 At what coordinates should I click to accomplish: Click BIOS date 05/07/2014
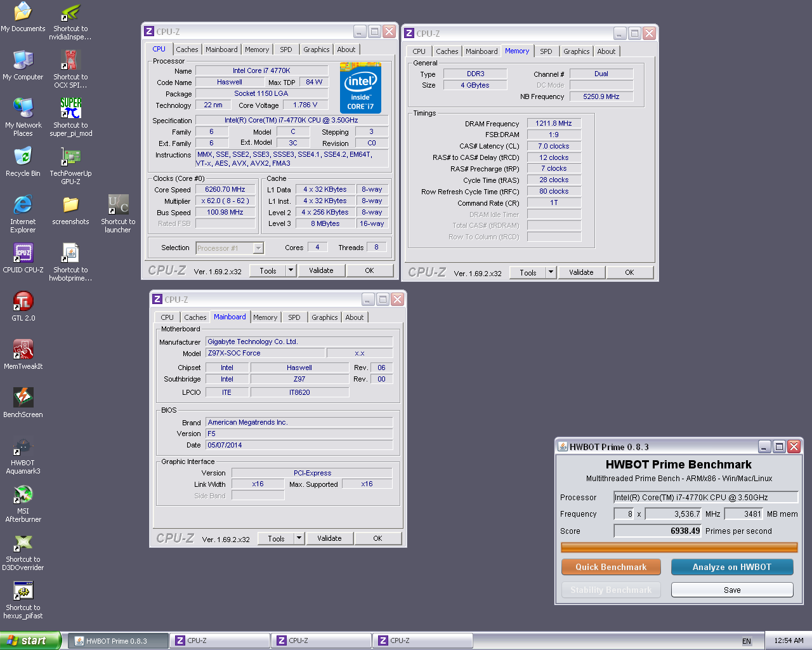point(299,445)
